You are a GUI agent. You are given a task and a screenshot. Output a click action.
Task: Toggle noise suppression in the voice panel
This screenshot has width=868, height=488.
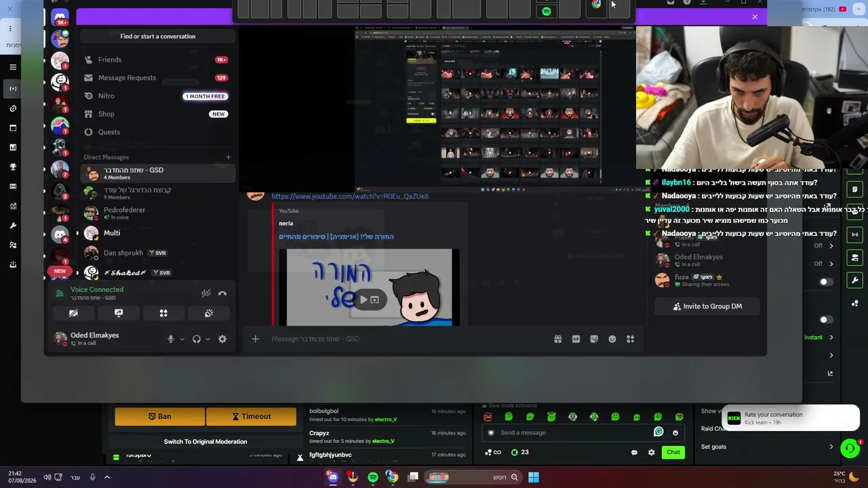click(206, 293)
